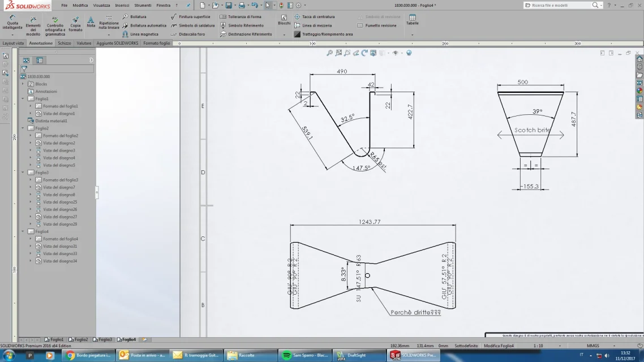Activate the Copia formato tool

click(x=75, y=24)
